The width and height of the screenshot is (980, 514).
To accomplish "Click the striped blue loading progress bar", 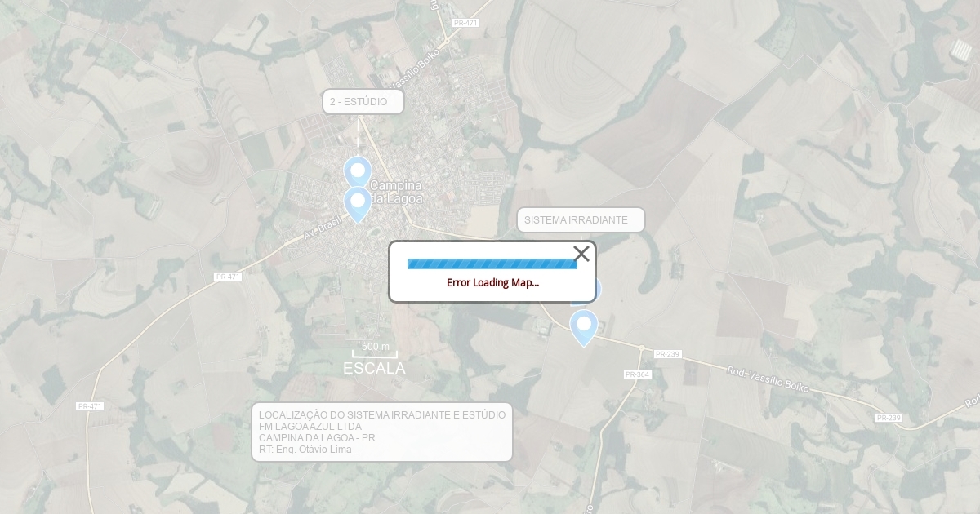I will click(492, 264).
